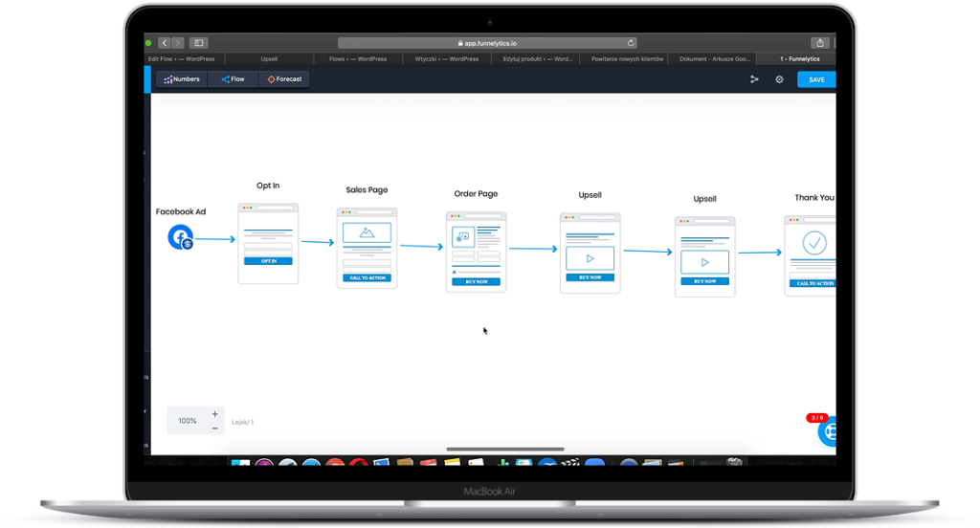This screenshot has width=980, height=528.
Task: Reload the page
Action: pyautogui.click(x=631, y=43)
